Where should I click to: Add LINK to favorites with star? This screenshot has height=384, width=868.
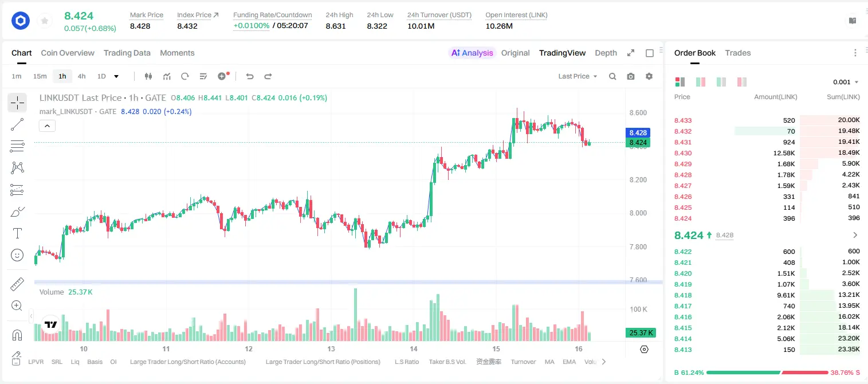point(45,21)
